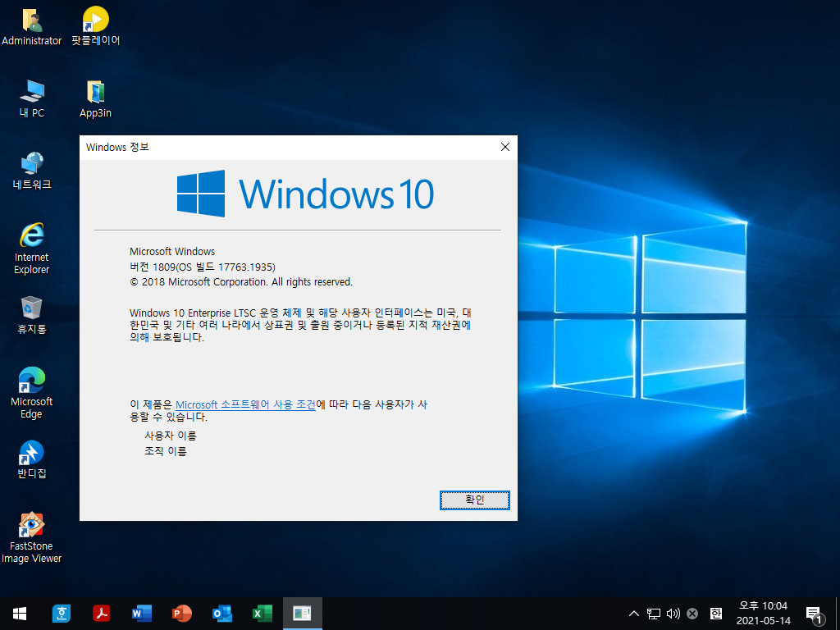The image size is (840, 630).
Task: Click the 사용자 이름 label
Action: click(x=171, y=436)
